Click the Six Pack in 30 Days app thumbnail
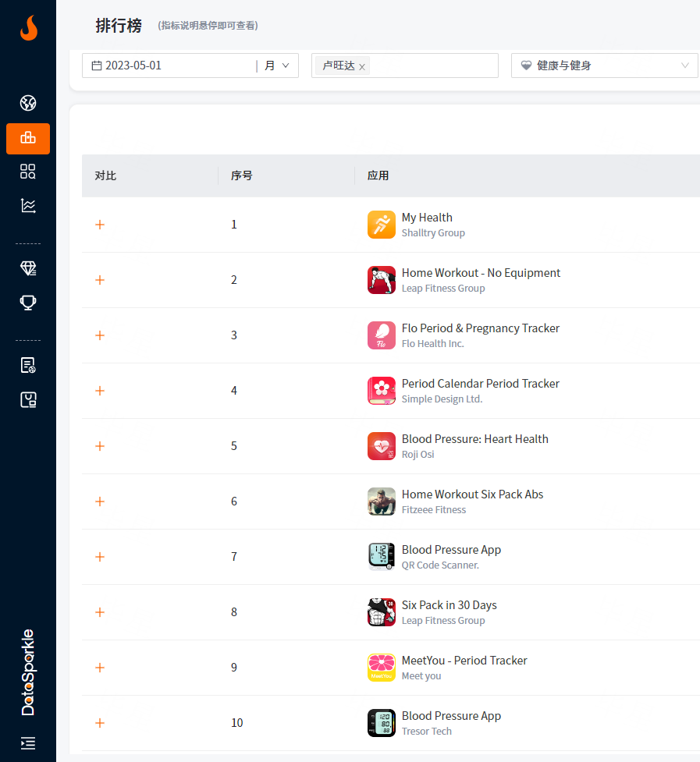The image size is (700, 762). coord(382,612)
